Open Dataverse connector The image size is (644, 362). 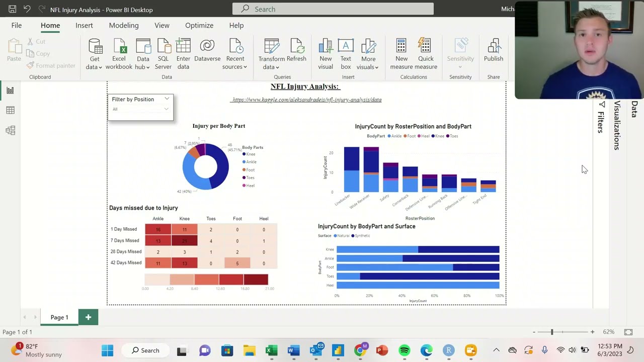tap(207, 50)
